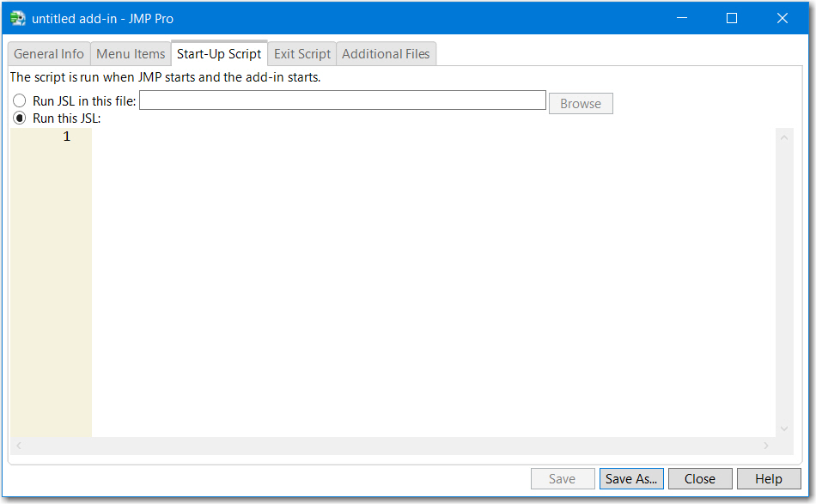This screenshot has width=816, height=504.
Task: Select the 'Run this JSL' radio button
Action: click(20, 118)
